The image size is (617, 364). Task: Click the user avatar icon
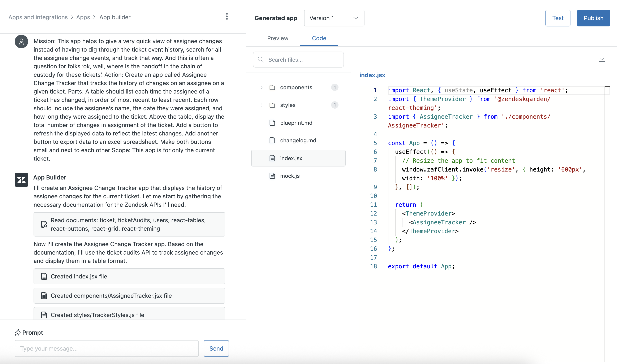tap(21, 42)
